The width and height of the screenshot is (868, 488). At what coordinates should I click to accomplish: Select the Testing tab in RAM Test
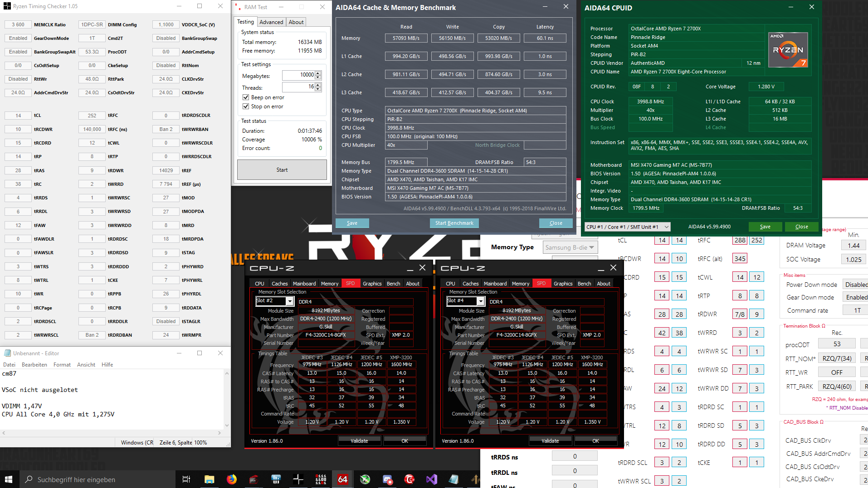pyautogui.click(x=245, y=22)
